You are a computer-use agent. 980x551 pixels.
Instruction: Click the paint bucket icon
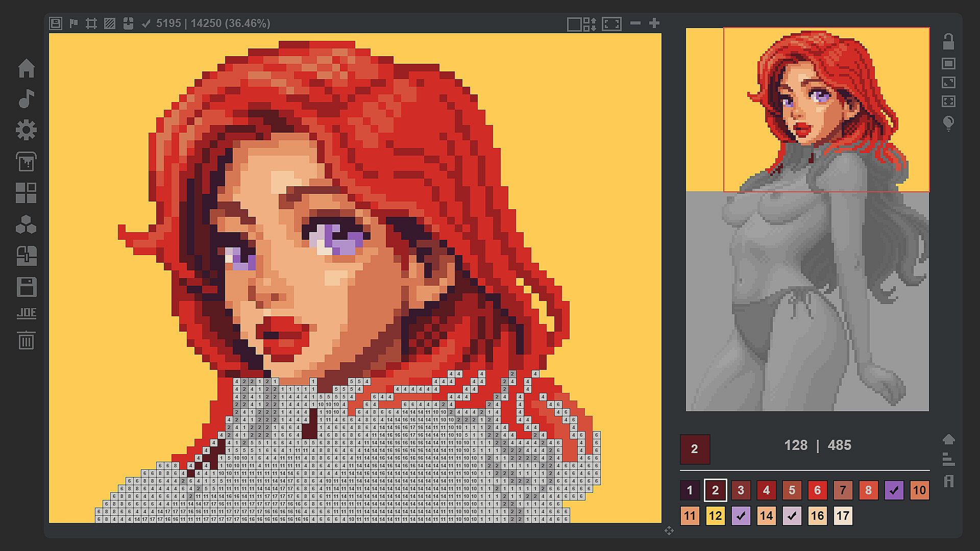tap(26, 162)
